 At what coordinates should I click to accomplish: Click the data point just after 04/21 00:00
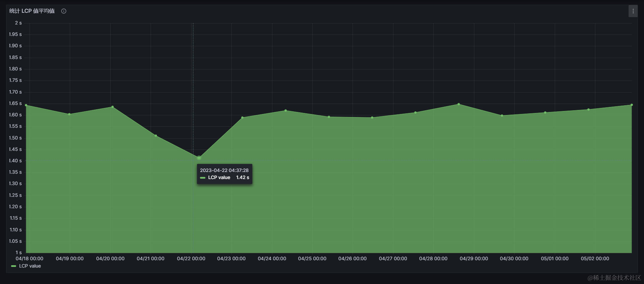(156, 135)
